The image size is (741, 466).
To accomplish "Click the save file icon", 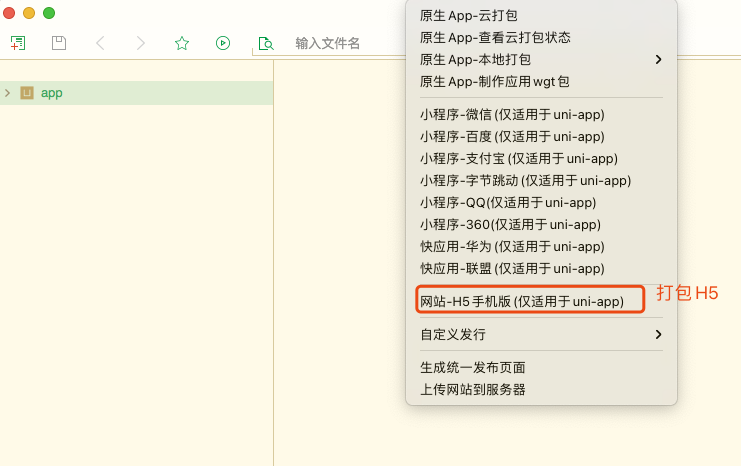I will click(x=59, y=43).
